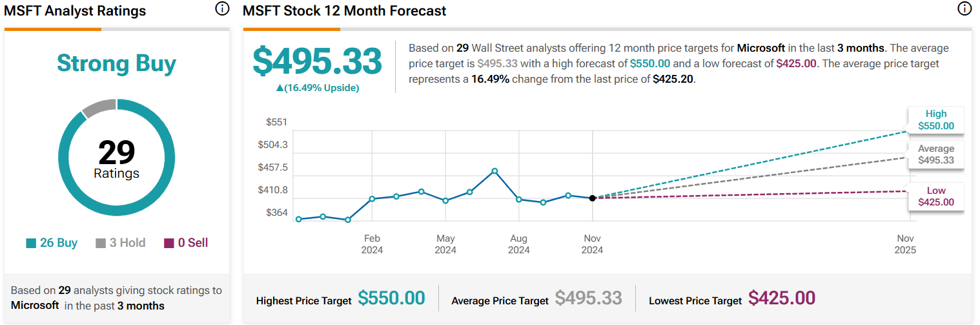Select the peak data point near $457.5
Viewport: 980px width, 325px height.
pyautogui.click(x=495, y=171)
